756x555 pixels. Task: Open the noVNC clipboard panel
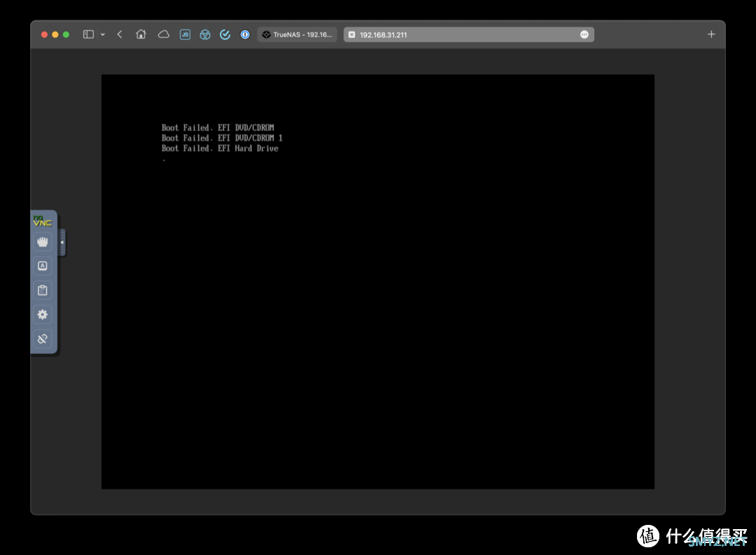click(x=43, y=290)
